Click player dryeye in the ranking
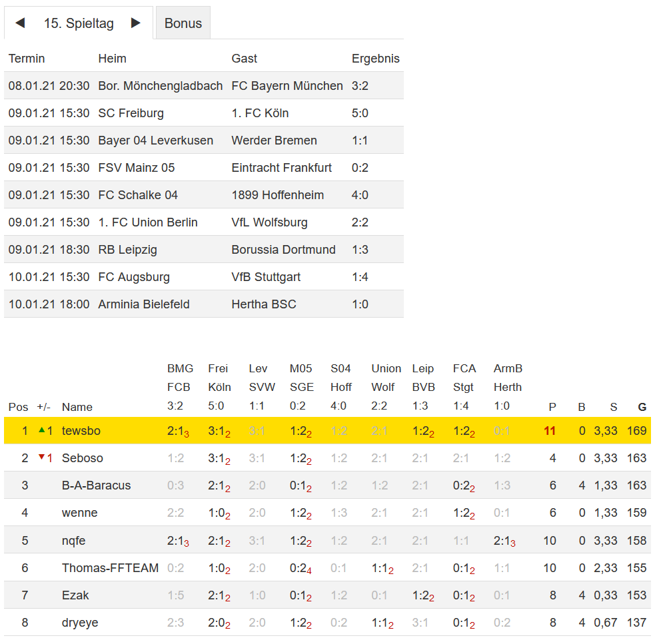Viewport: 657px width, 644px height. (x=80, y=622)
